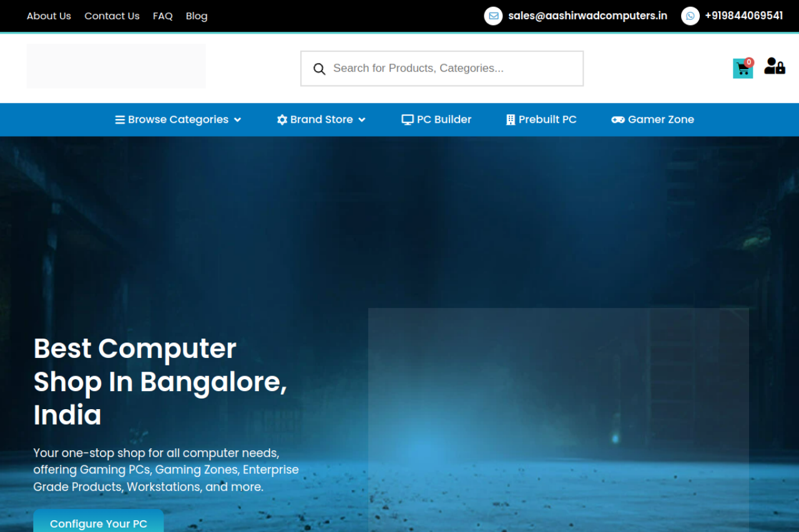
Task: Open the Prebuilt PC menu item
Action: [x=541, y=120]
